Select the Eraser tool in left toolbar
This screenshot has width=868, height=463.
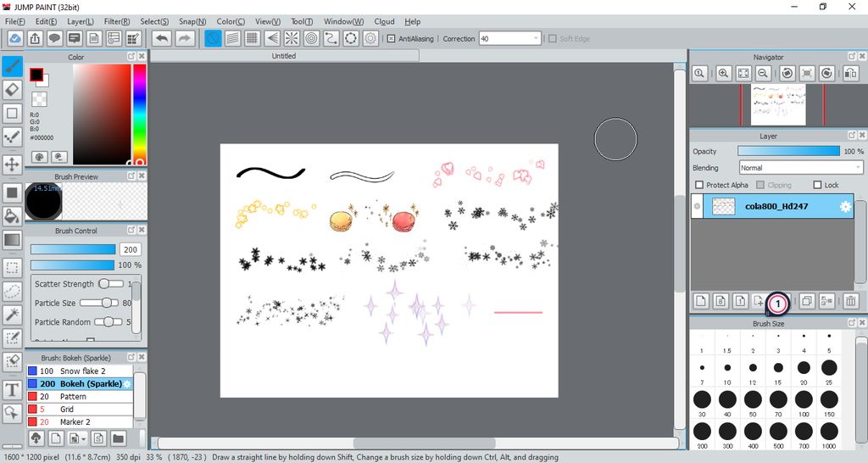[x=12, y=89]
